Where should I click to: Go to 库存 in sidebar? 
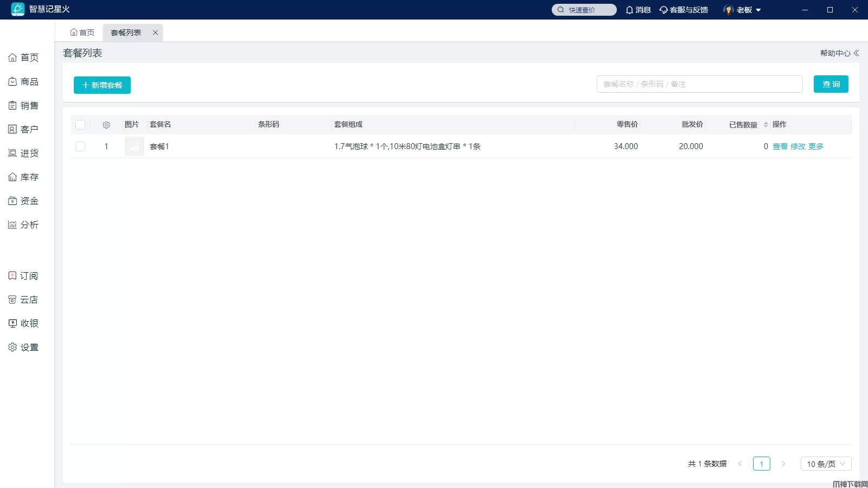click(23, 177)
